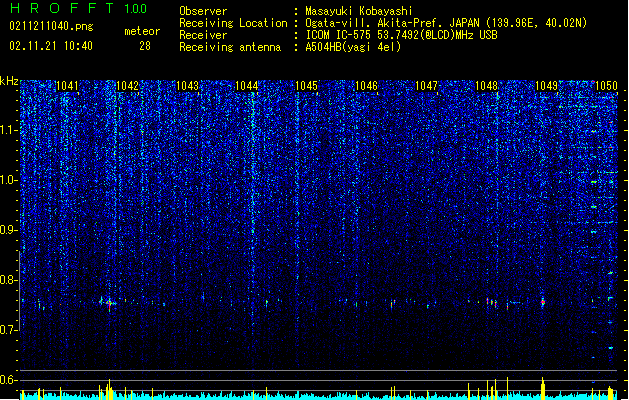The width and height of the screenshot is (629, 400).
Task: Click the strong red meteor echo near 1042
Action: coord(109,305)
